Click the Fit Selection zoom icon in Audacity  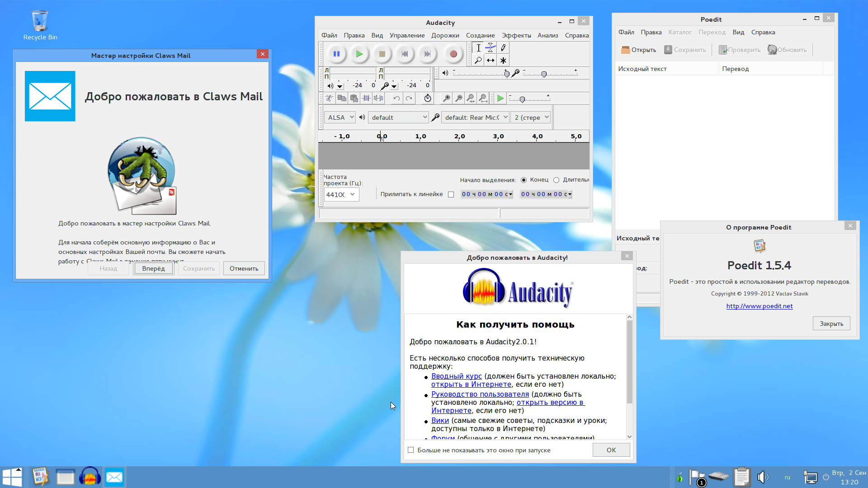[x=471, y=98]
